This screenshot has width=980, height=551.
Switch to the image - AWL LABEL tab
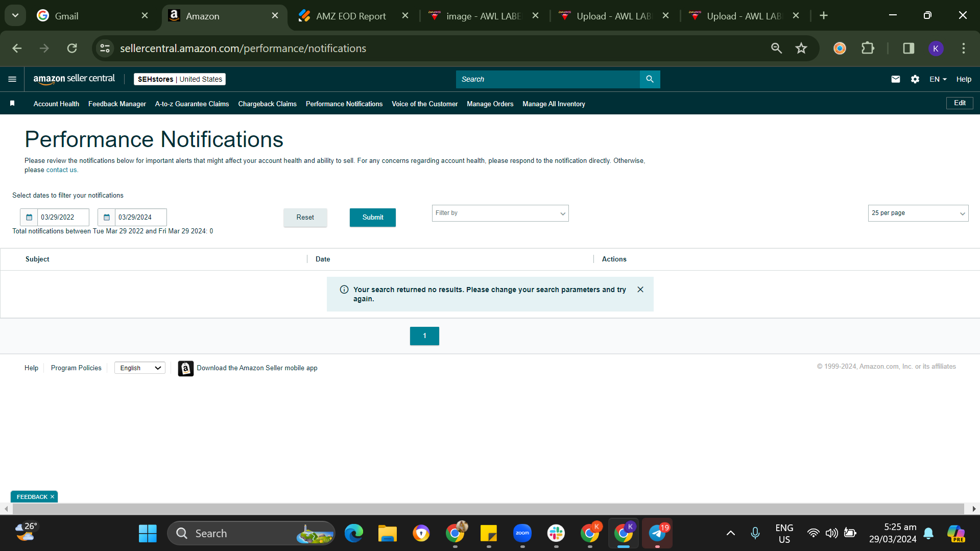[x=484, y=16]
